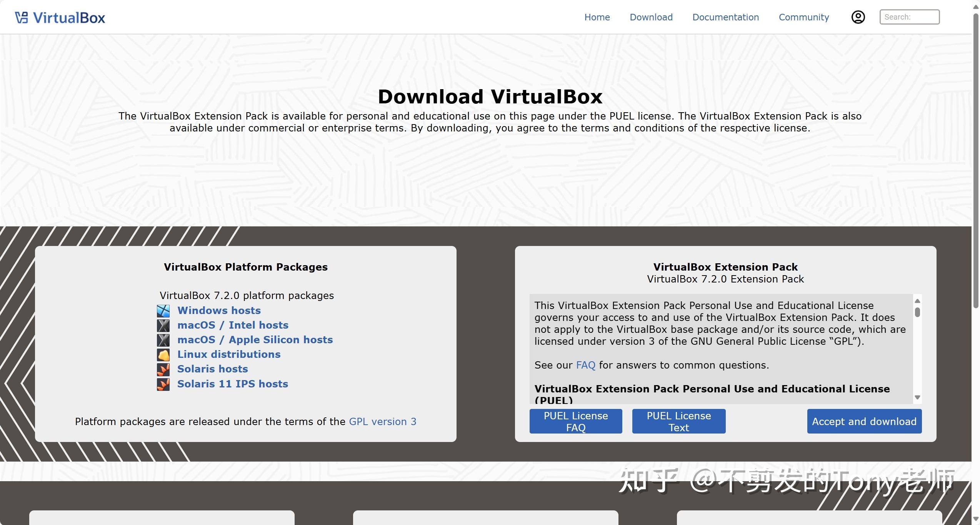Click the Solaris hosts icon
The image size is (980, 525).
163,369
